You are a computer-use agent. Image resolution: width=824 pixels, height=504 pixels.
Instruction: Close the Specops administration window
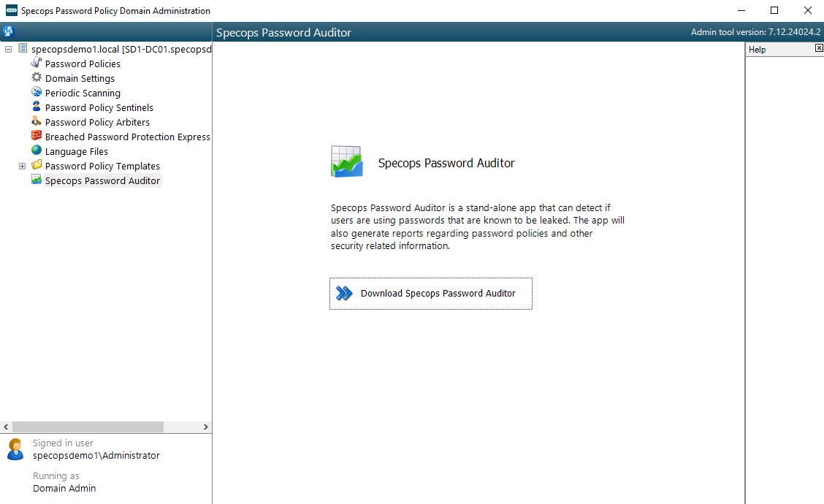[808, 10]
